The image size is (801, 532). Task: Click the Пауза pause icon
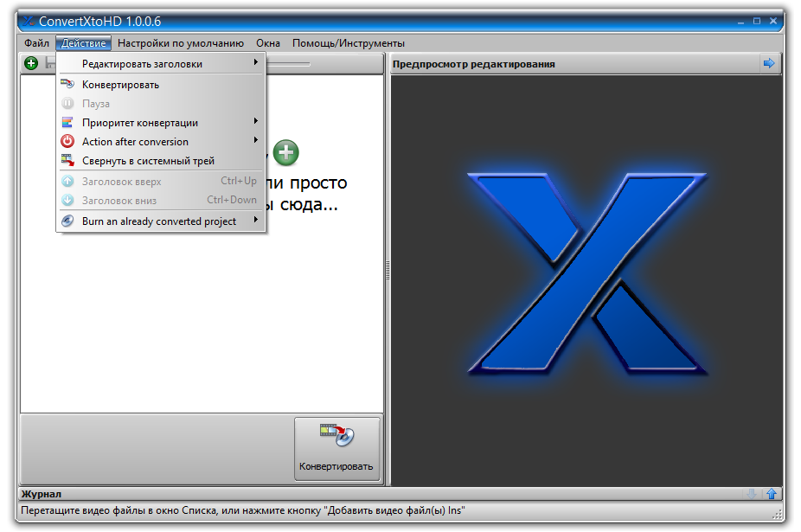click(67, 103)
